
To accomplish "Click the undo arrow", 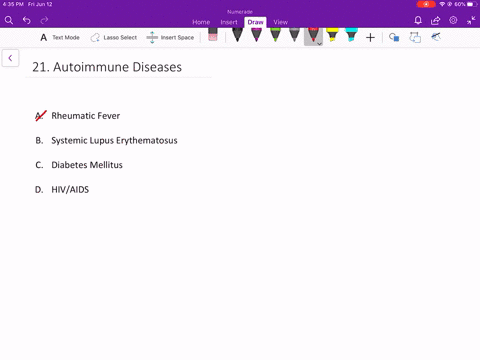I will (x=27, y=20).
